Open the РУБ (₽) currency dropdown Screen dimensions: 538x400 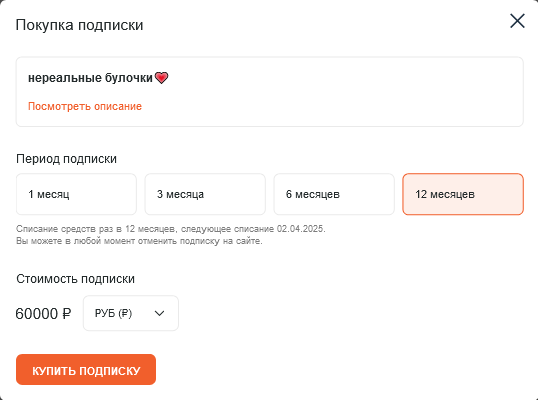tap(131, 313)
